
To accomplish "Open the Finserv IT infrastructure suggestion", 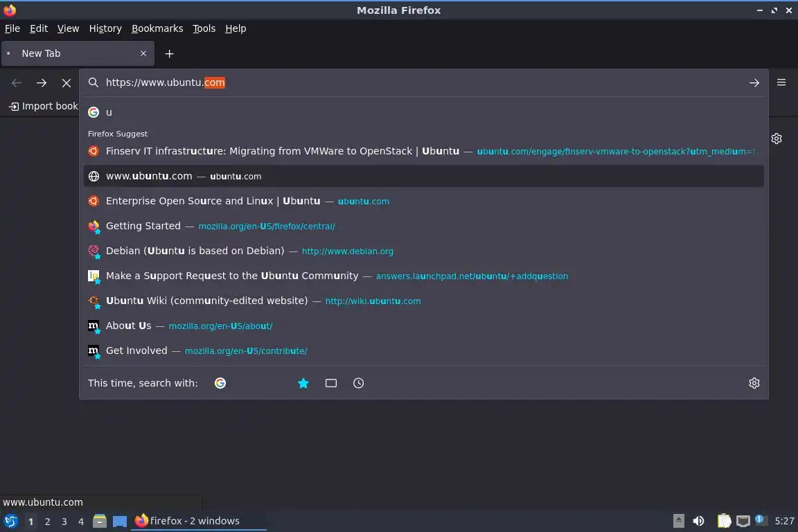I will coord(423,151).
